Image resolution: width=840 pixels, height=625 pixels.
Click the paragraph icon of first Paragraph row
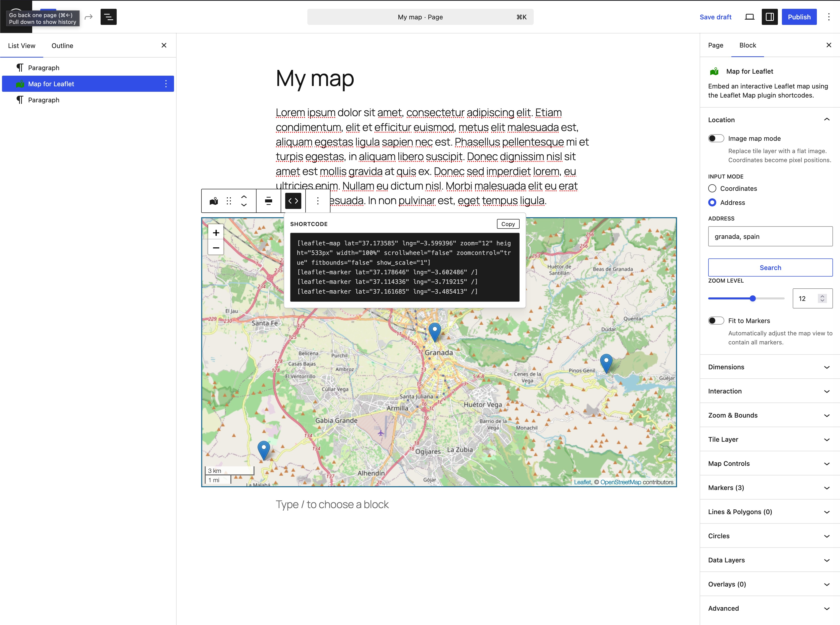tap(20, 68)
